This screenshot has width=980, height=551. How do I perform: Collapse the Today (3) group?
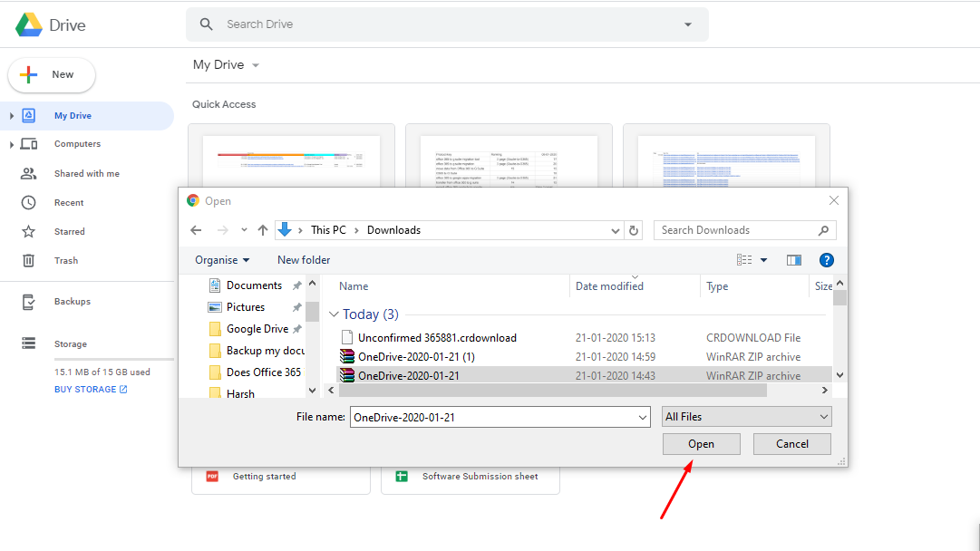[x=334, y=314]
